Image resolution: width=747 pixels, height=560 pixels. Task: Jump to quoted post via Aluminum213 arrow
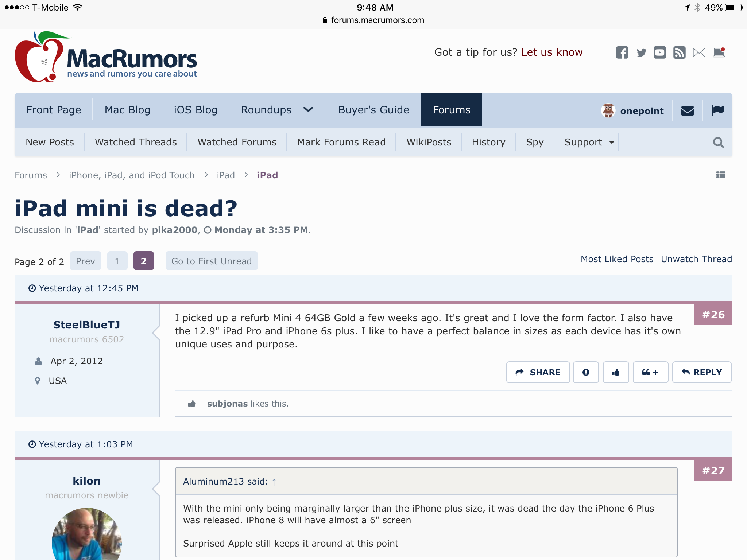coord(274,482)
